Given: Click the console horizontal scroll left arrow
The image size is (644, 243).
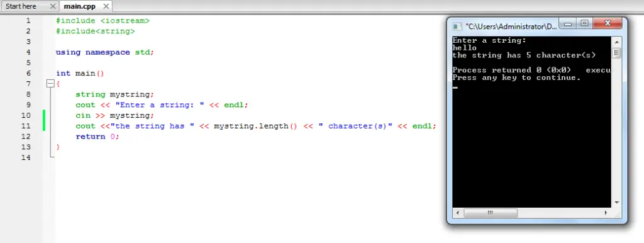Looking at the screenshot, I should (458, 213).
